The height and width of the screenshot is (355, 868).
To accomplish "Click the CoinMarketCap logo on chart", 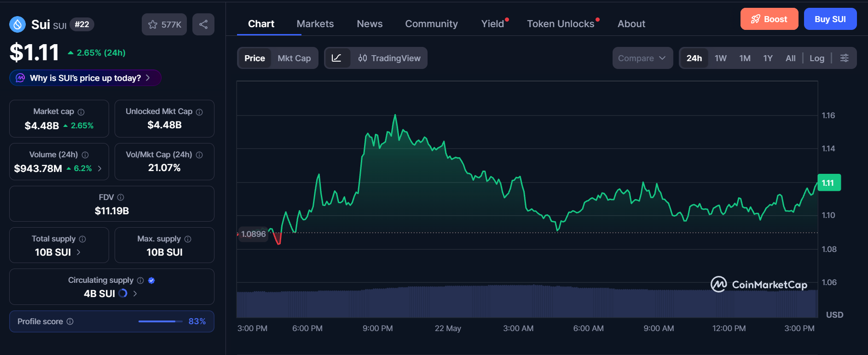I will coord(759,285).
